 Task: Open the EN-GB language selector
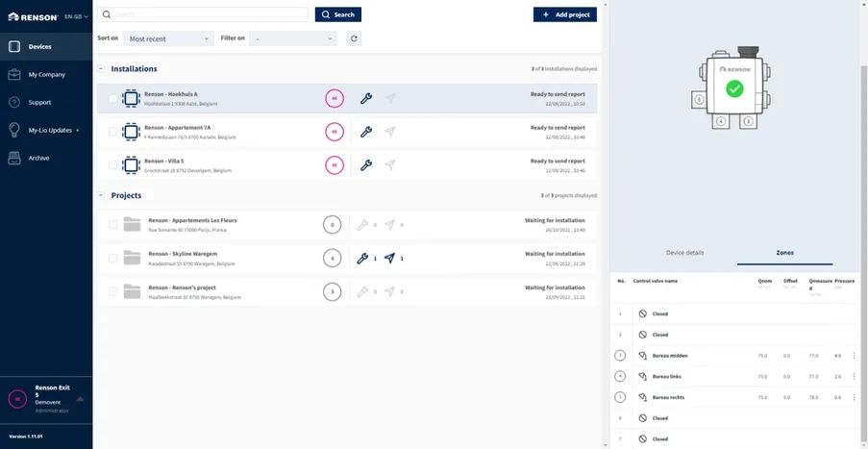(76, 16)
